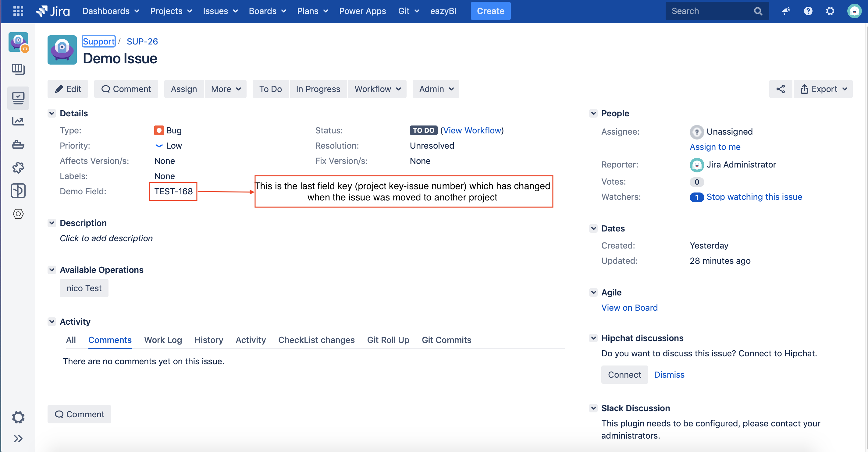The image size is (868, 452).
Task: Open Releases ship icon in sidebar
Action: coord(18,144)
